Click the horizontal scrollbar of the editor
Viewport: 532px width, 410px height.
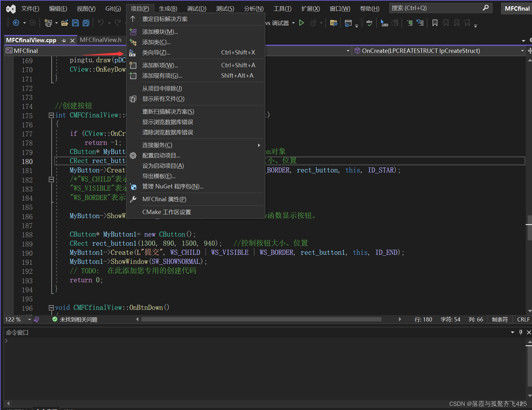261,319
